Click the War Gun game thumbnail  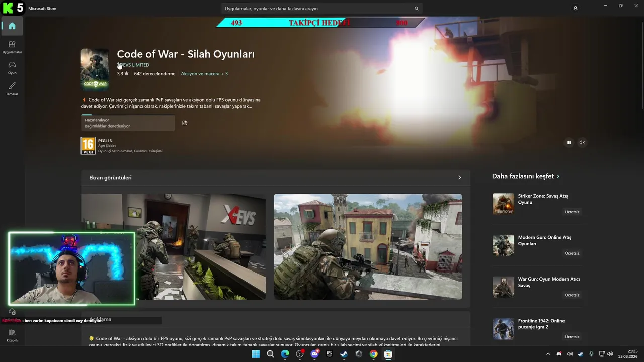[x=503, y=287]
